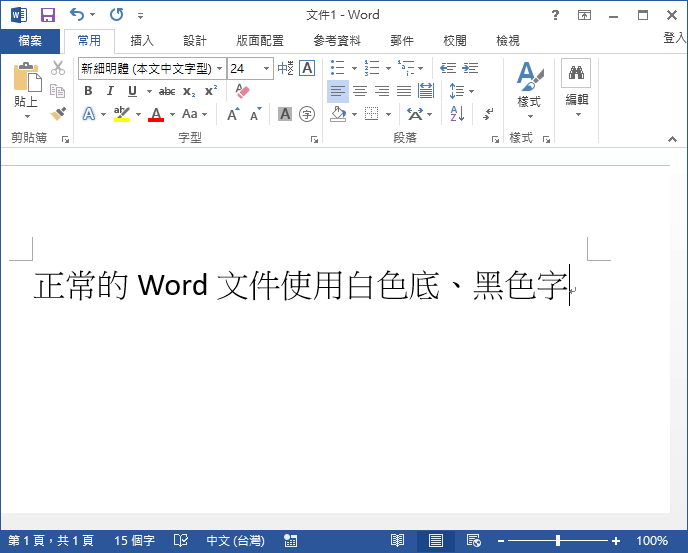Open the font size dropdown
The width and height of the screenshot is (688, 553).
click(266, 68)
